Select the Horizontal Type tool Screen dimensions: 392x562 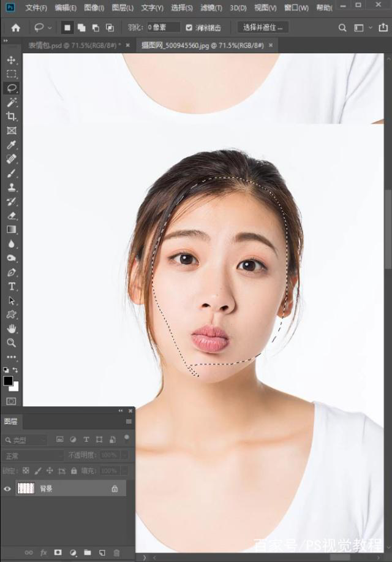[x=11, y=286]
